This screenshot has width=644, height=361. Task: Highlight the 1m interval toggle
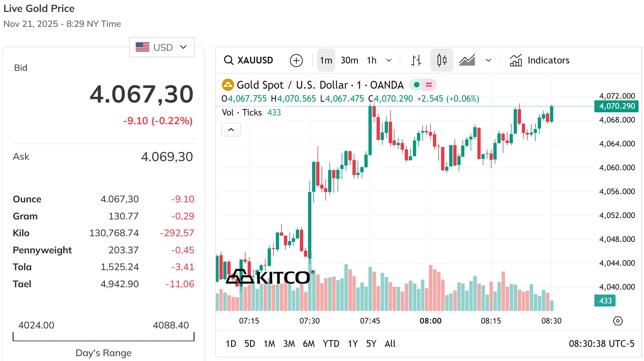point(326,60)
